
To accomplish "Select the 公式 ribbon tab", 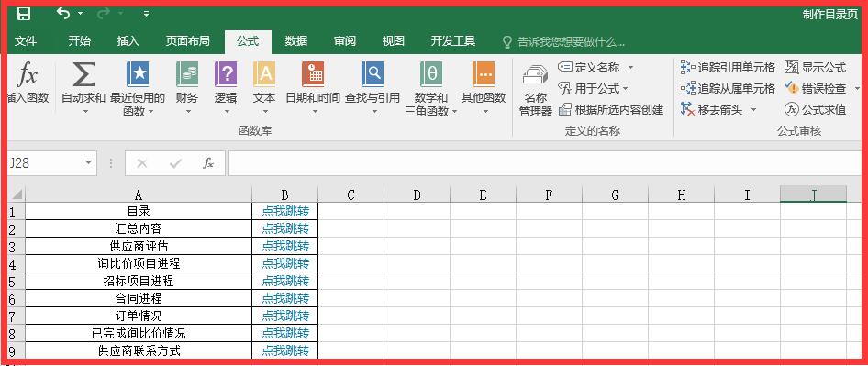I will pos(248,41).
